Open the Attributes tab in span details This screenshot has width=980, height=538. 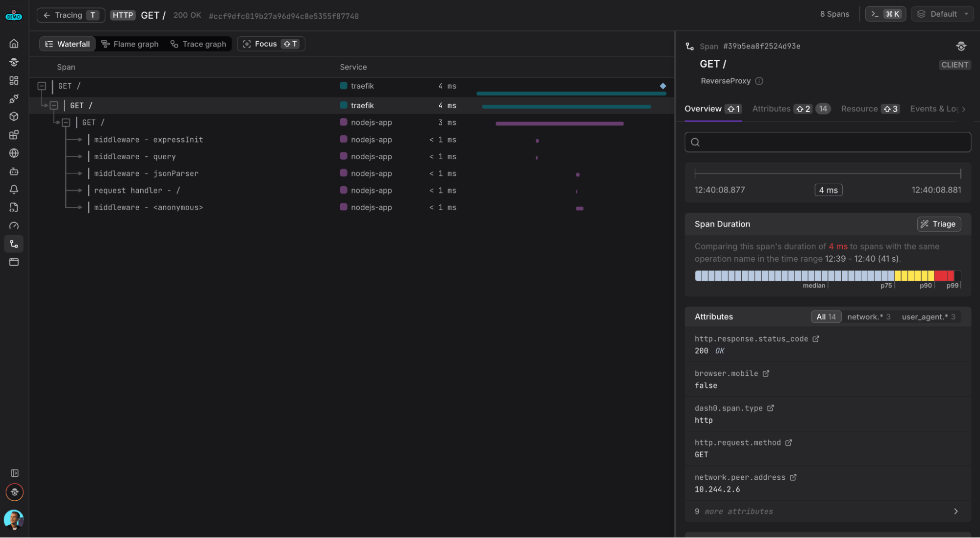click(791, 109)
